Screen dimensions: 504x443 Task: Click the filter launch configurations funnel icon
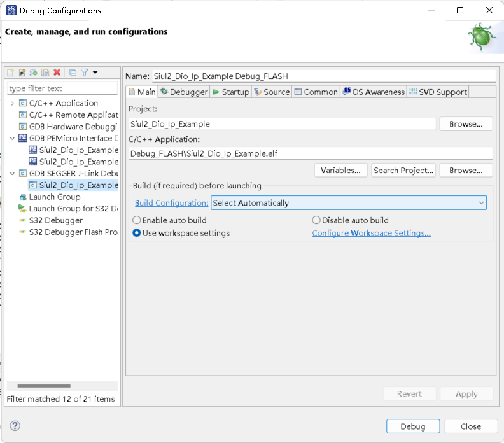85,73
